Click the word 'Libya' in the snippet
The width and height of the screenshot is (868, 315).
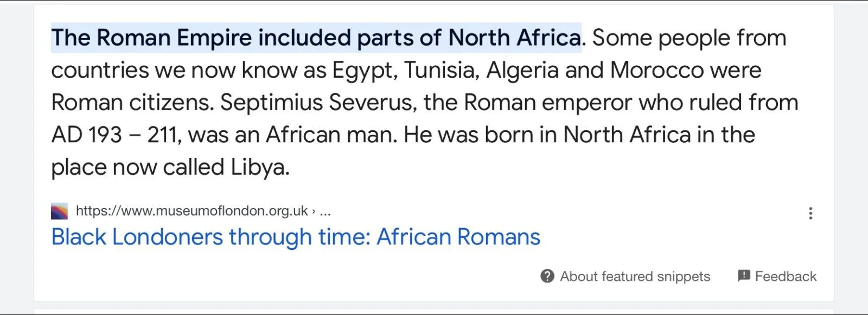click(258, 167)
